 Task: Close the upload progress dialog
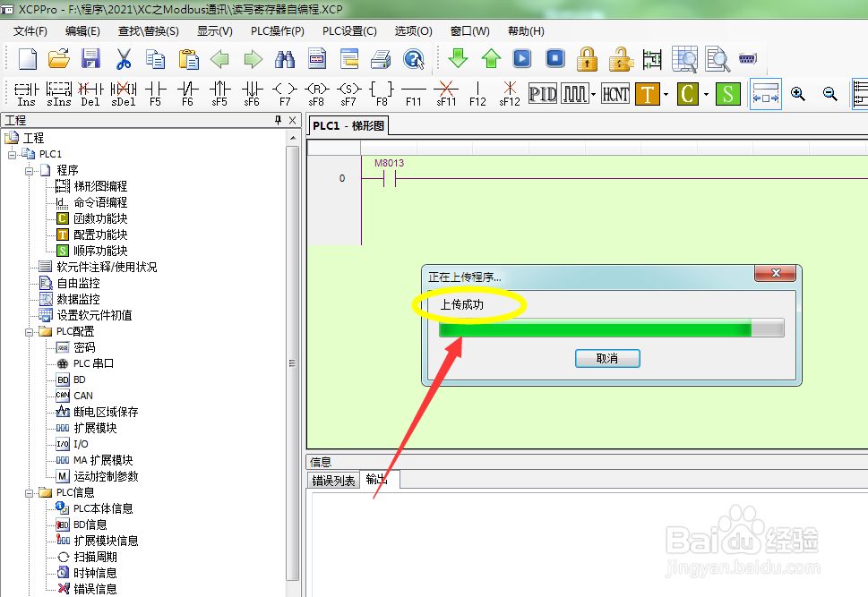click(x=776, y=273)
